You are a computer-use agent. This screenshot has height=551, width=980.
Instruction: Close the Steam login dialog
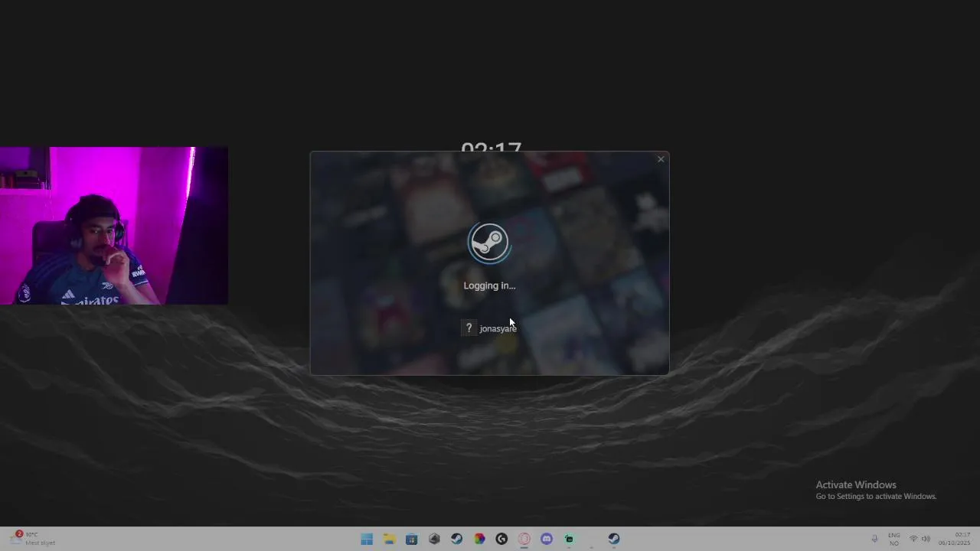tap(661, 159)
